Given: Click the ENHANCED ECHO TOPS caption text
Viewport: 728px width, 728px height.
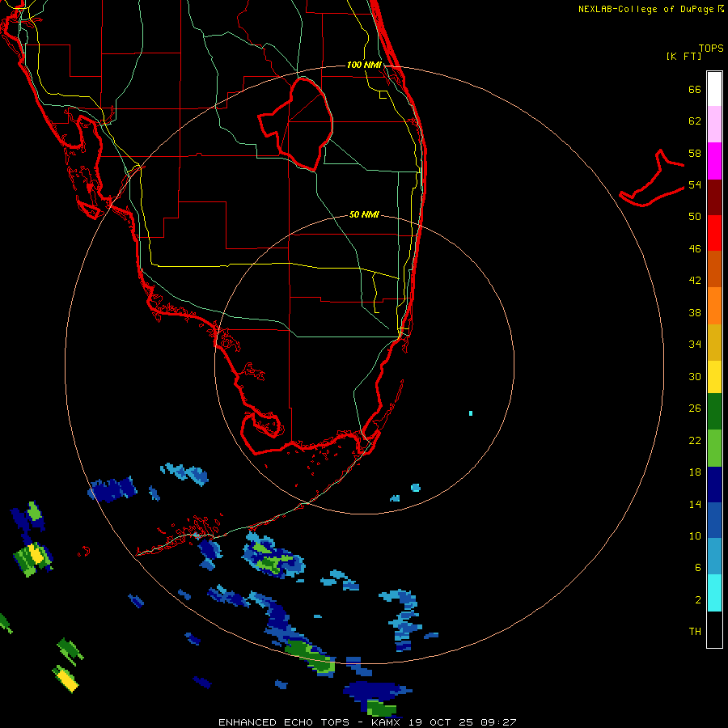Looking at the screenshot, I should pyautogui.click(x=284, y=722).
